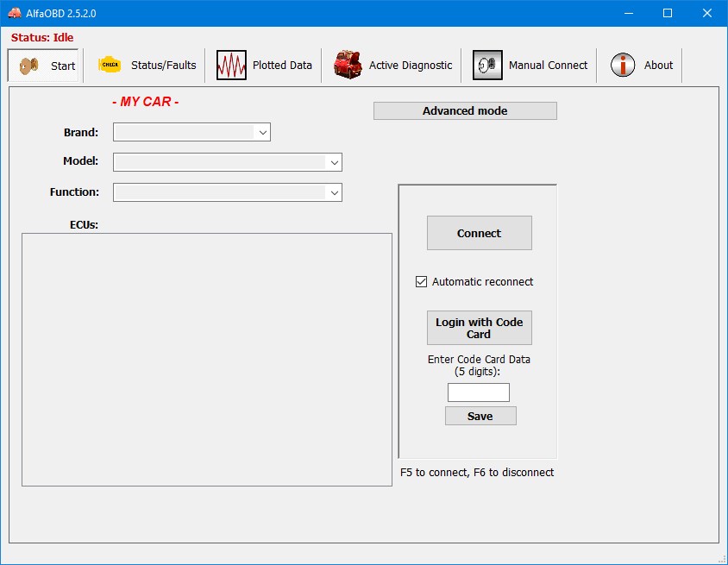
Task: Maximize the AlfaOBD window
Action: (x=667, y=13)
